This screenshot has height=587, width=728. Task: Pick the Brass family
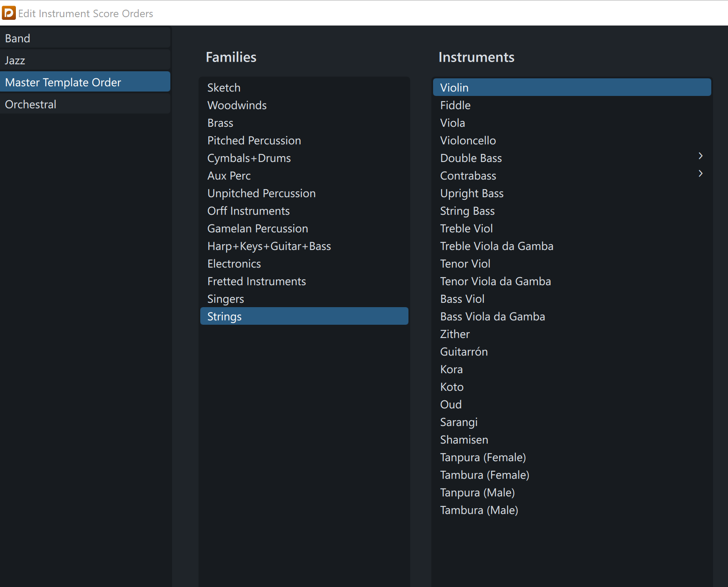[x=220, y=123]
